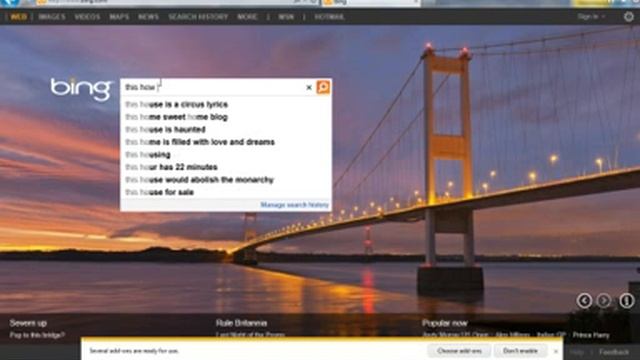Expand the More menu
This screenshot has width=640, height=360.
[x=247, y=17]
